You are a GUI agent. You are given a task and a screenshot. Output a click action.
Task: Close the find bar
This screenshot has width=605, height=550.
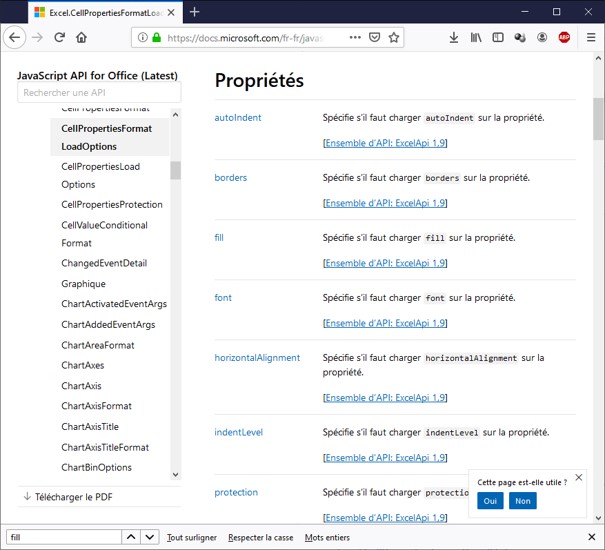[591, 537]
